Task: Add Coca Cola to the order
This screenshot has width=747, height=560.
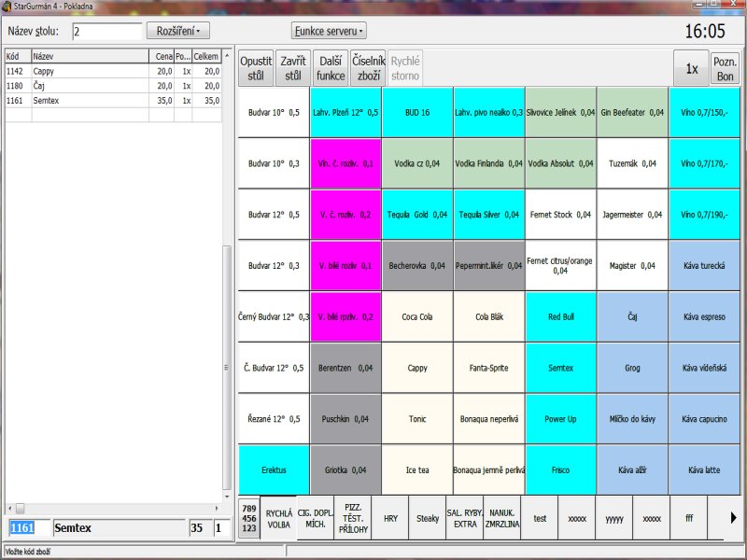Action: pos(417,316)
